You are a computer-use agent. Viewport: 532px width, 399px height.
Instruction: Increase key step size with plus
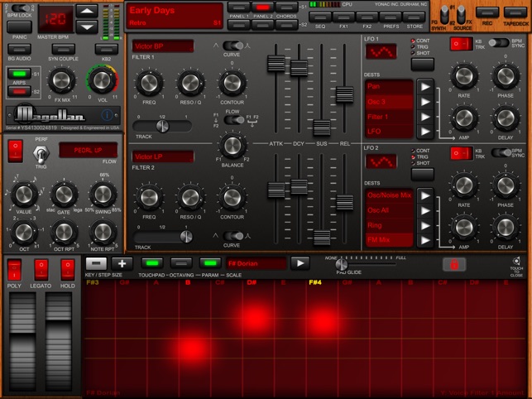point(122,263)
